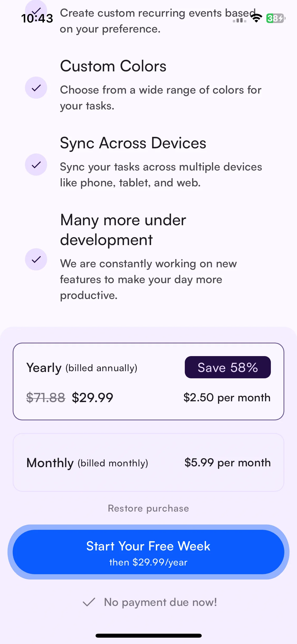
Task: Tap the crossed-out $71.88 price
Action: (46, 398)
